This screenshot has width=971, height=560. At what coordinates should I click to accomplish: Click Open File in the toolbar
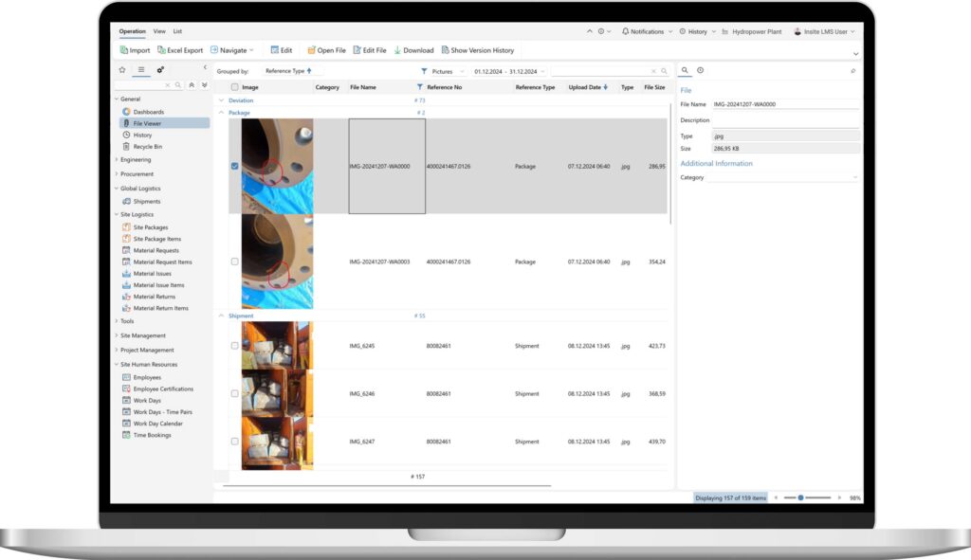point(326,50)
